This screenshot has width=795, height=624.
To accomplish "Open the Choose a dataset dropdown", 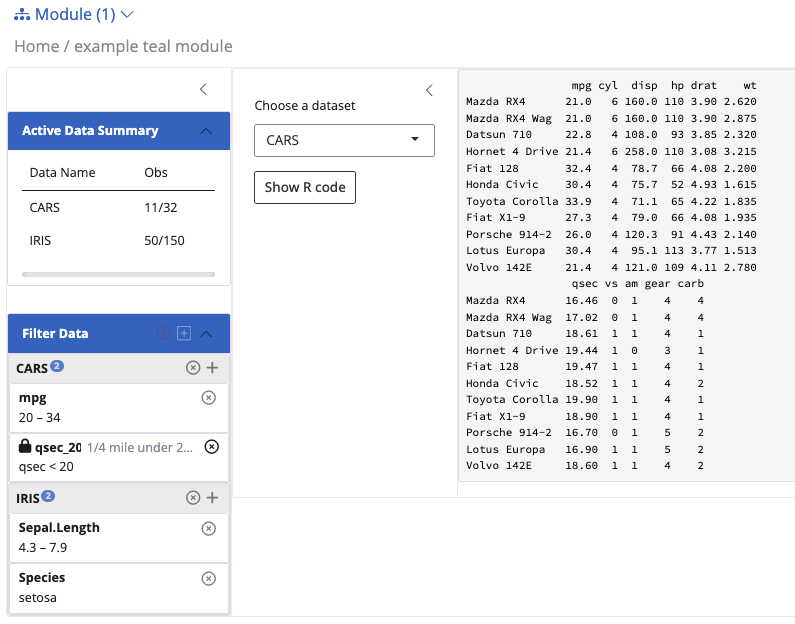I will (344, 141).
